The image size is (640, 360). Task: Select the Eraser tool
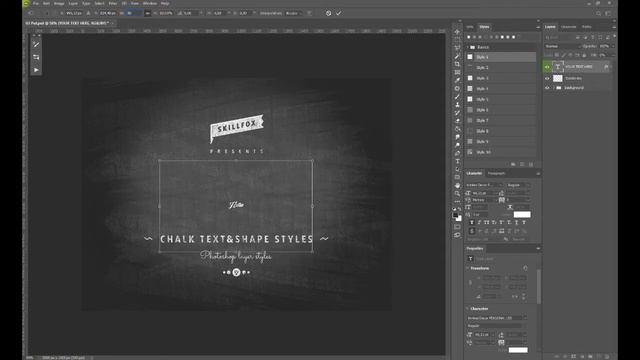tap(457, 121)
